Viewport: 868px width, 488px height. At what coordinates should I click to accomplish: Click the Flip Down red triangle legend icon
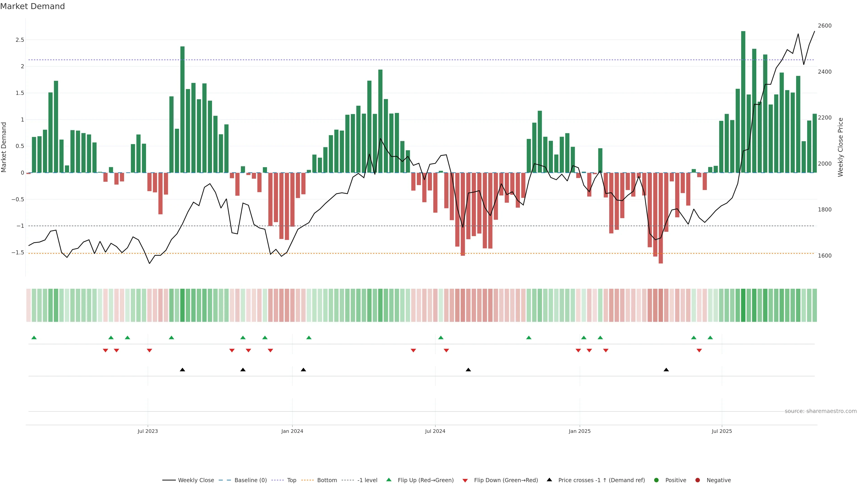coord(465,480)
